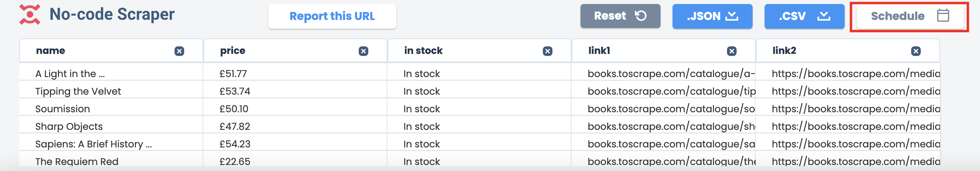
Task: Click the Reset button
Action: pyautogui.click(x=620, y=16)
